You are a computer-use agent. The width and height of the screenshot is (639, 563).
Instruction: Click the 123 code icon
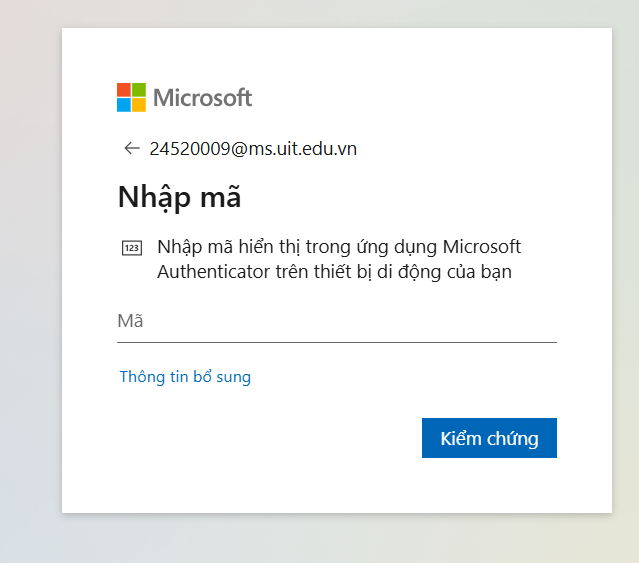(x=131, y=248)
